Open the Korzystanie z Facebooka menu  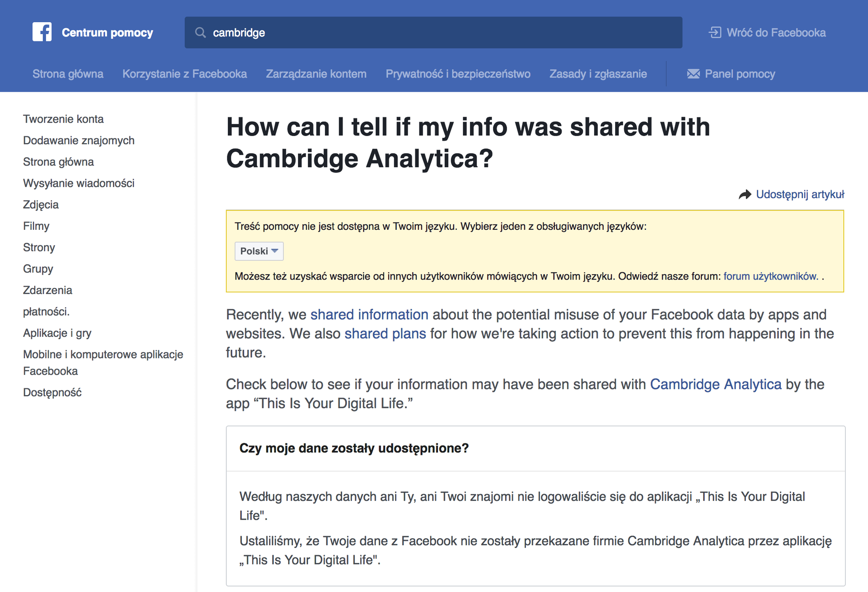(185, 74)
